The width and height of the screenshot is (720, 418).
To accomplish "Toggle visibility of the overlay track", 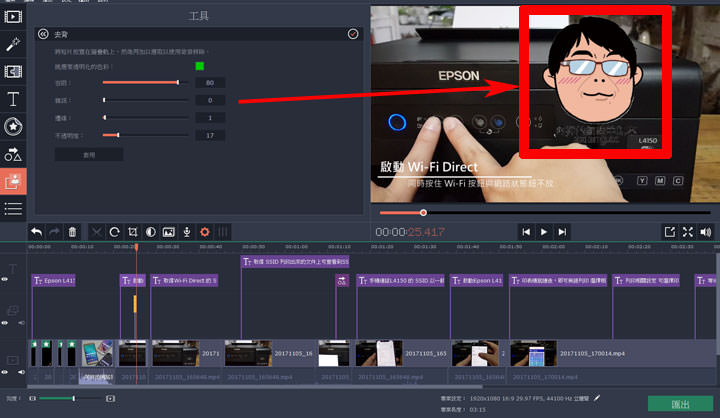I will click(x=5, y=323).
